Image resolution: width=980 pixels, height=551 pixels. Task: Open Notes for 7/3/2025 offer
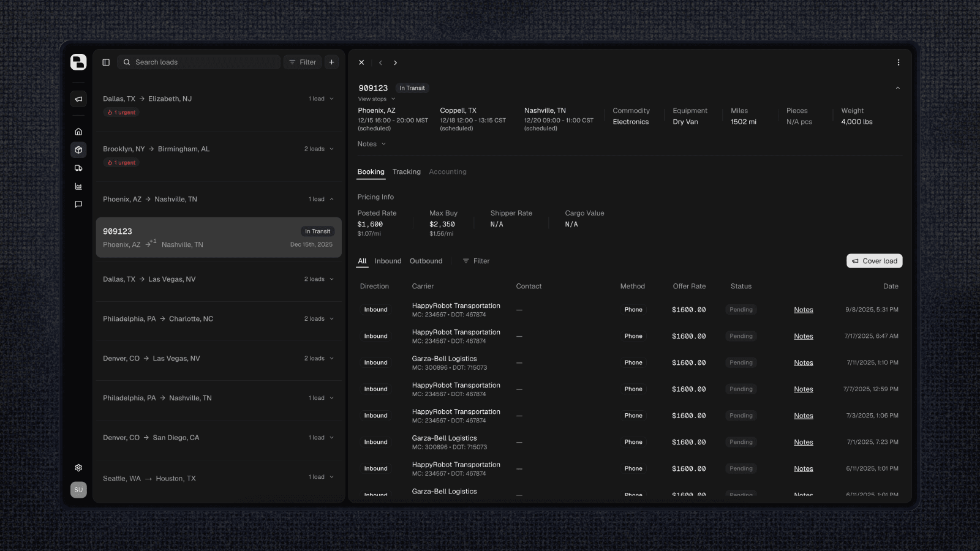pyautogui.click(x=804, y=416)
